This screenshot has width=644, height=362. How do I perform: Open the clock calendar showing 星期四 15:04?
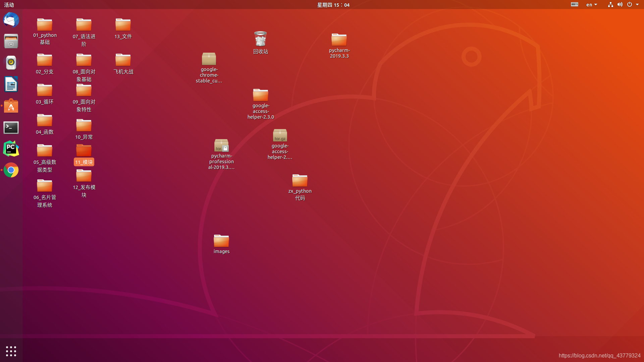pos(333,5)
